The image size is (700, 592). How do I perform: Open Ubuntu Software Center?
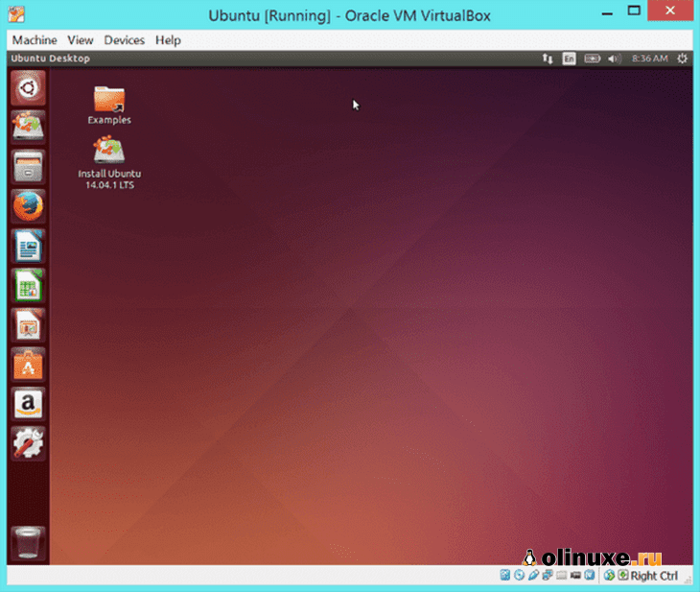28,365
